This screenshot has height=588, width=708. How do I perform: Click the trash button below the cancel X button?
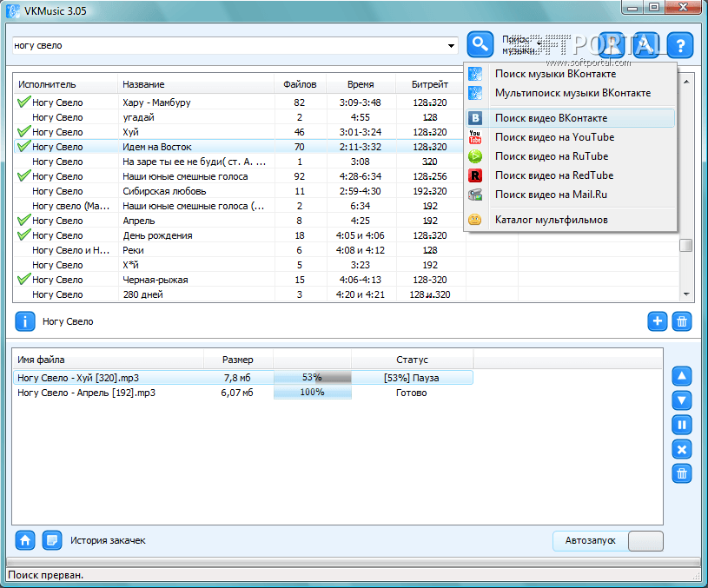click(682, 473)
